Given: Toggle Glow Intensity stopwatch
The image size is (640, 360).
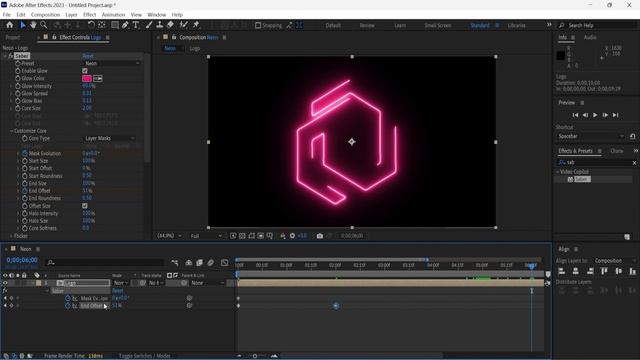Looking at the screenshot, I should 18,86.
